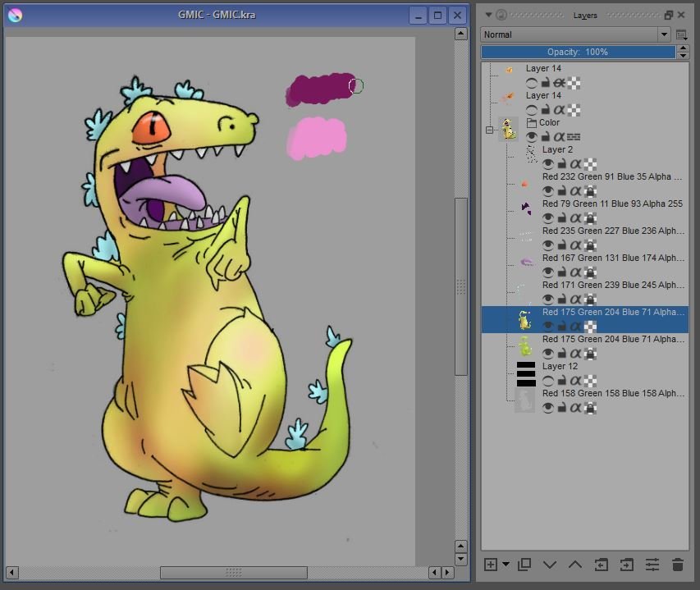Click the canvas horizontal scrollbar thumb

pyautogui.click(x=234, y=572)
